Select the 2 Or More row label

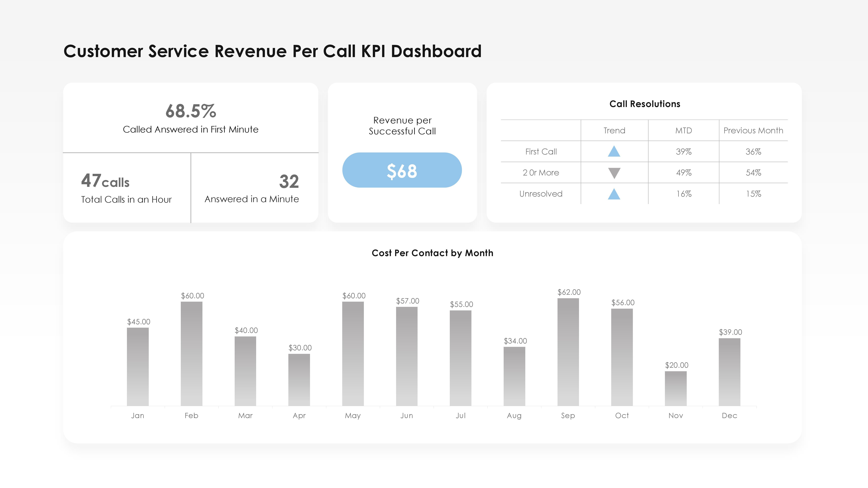[x=541, y=173]
